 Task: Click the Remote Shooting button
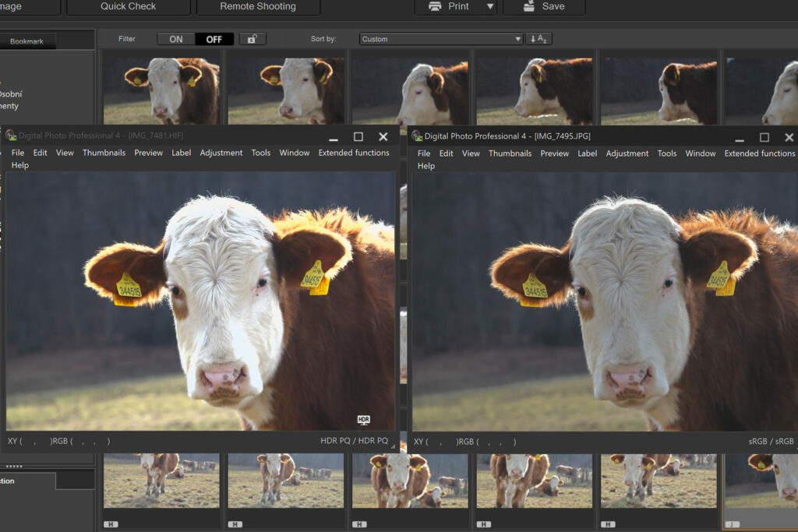[257, 6]
